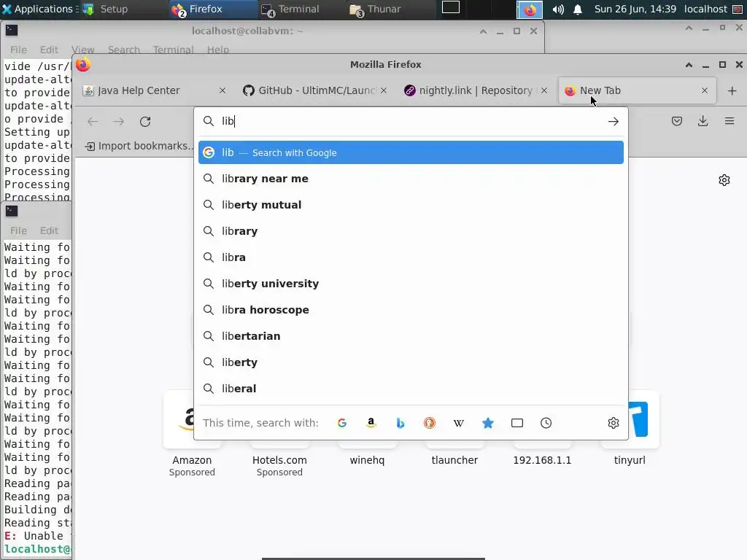The height and width of the screenshot is (560, 747).
Task: Reload the current page
Action: (145, 122)
